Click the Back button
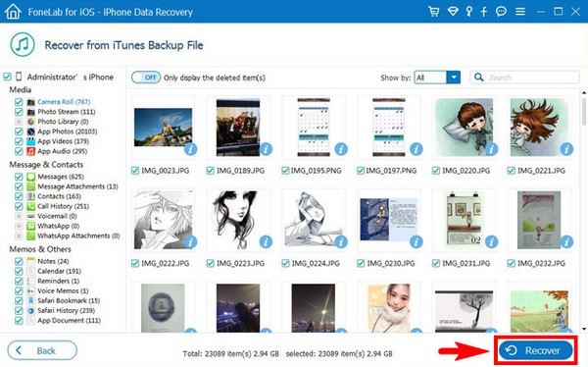The height and width of the screenshot is (367, 588). [x=42, y=350]
